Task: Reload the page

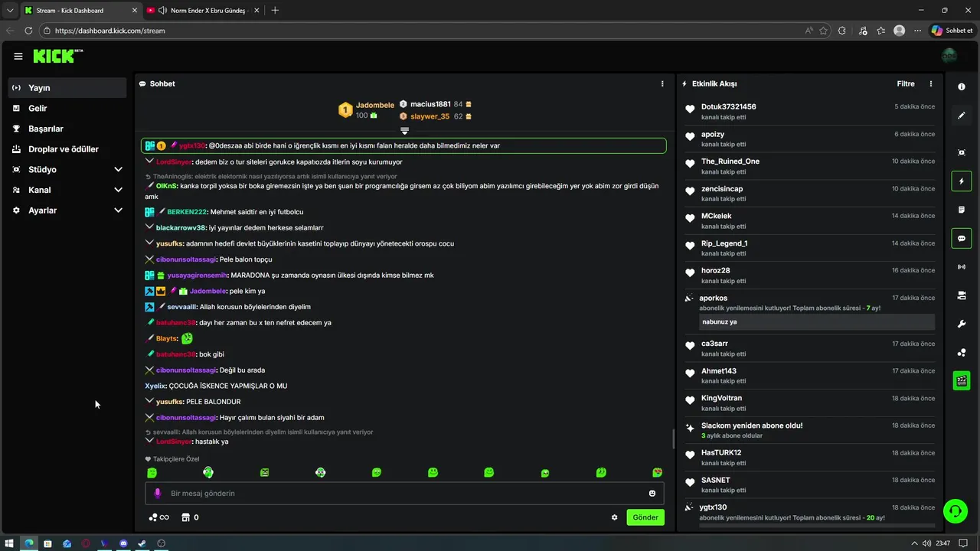Action: point(28,31)
